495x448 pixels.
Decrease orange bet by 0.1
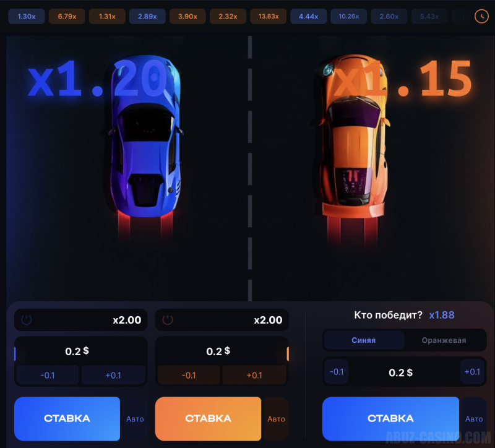pos(189,375)
